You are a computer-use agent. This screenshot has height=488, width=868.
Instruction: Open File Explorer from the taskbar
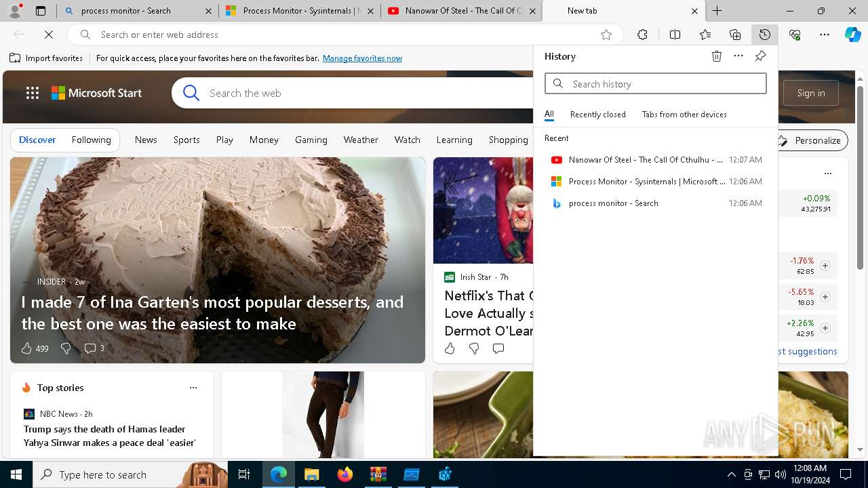coord(312,474)
